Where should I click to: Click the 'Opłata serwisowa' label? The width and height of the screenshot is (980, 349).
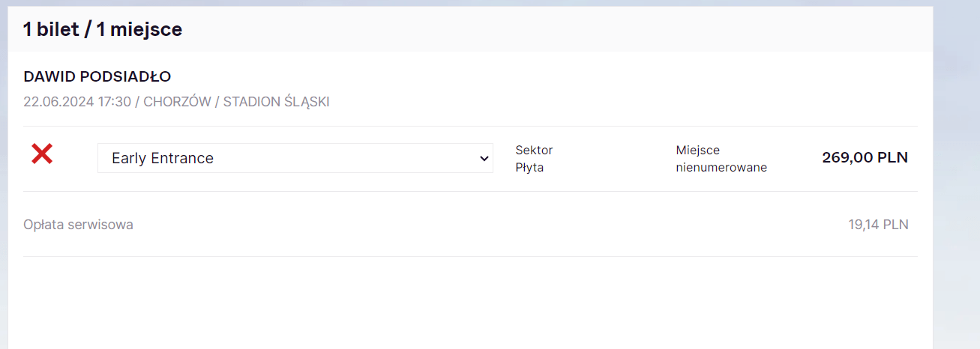tap(78, 225)
